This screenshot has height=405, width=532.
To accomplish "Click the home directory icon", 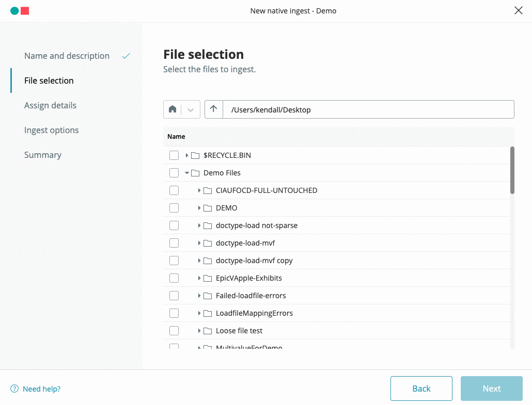I will [x=173, y=109].
